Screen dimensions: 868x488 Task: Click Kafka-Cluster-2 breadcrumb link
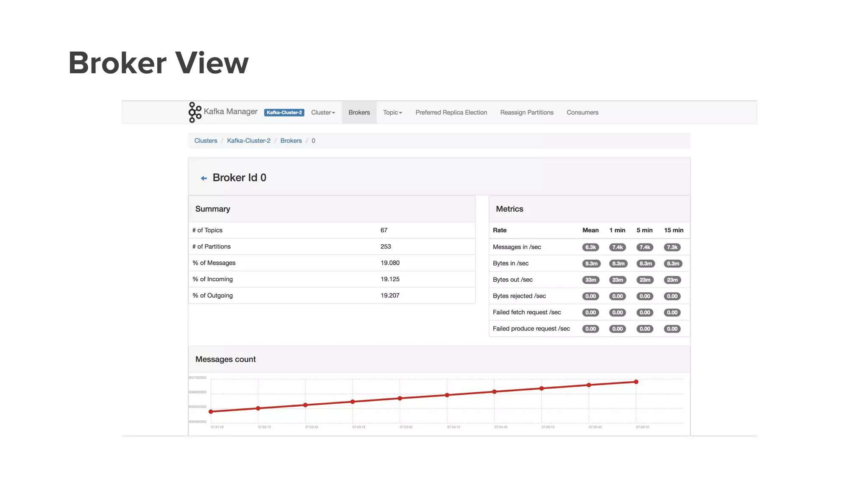click(x=248, y=141)
